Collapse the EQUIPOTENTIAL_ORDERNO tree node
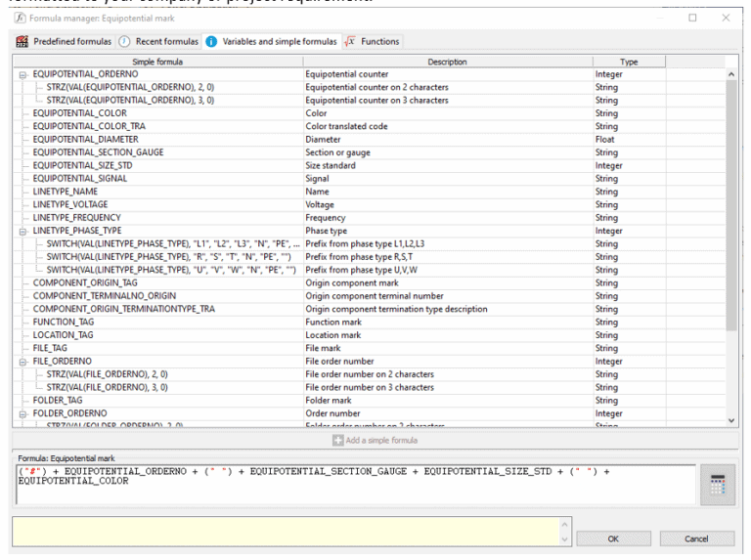The width and height of the screenshot is (751, 560). (22, 74)
